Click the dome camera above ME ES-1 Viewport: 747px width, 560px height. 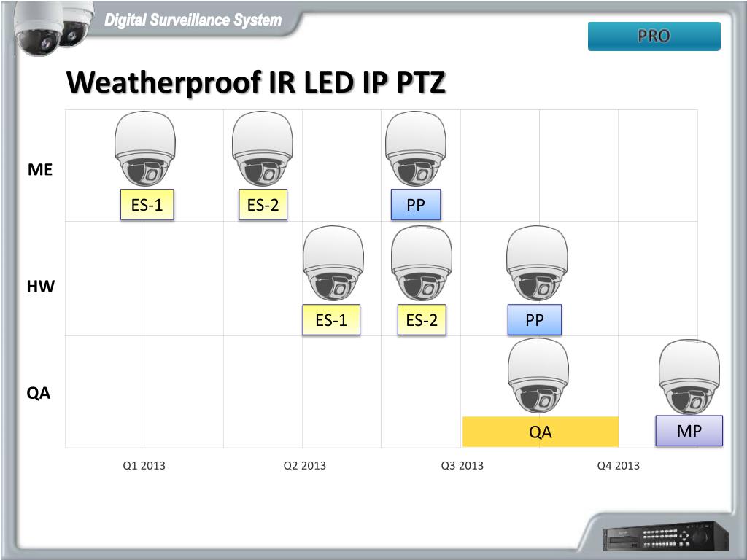[145, 149]
